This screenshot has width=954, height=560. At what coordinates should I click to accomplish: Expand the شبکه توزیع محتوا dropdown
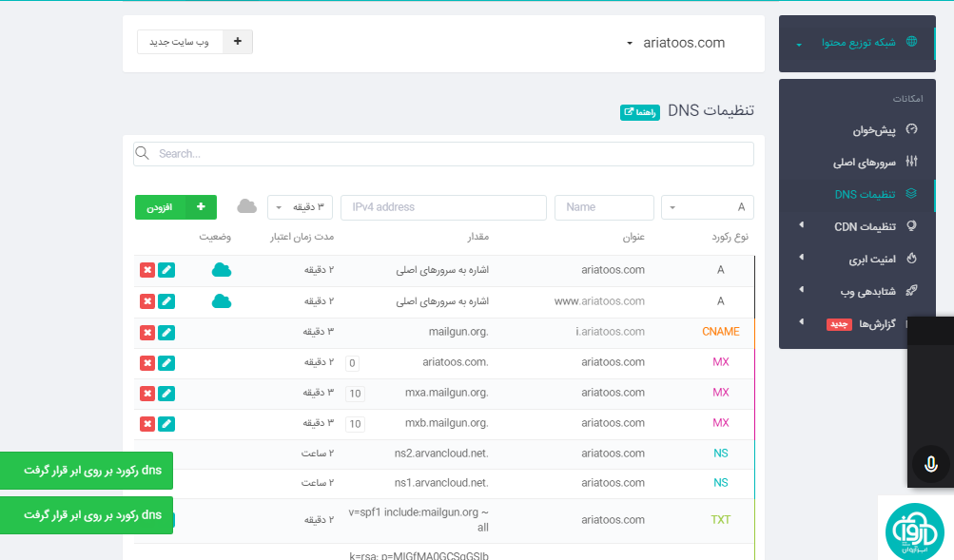(x=799, y=44)
